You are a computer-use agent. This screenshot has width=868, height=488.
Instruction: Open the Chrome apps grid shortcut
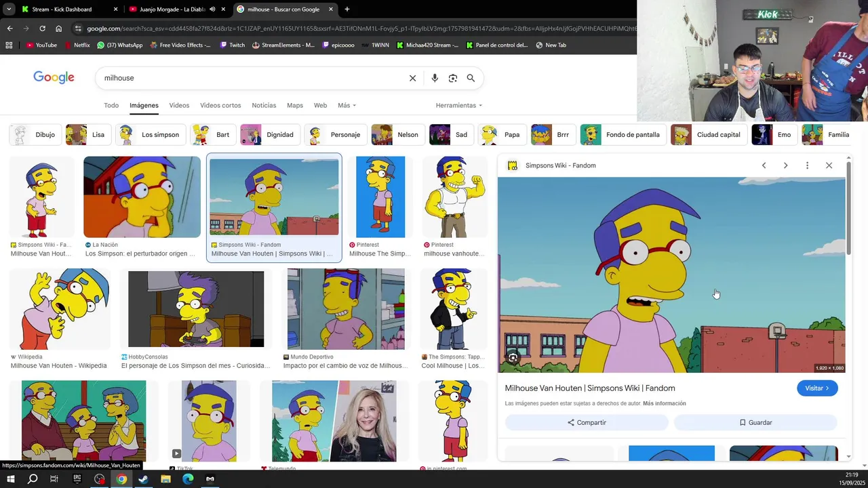pyautogui.click(x=9, y=45)
